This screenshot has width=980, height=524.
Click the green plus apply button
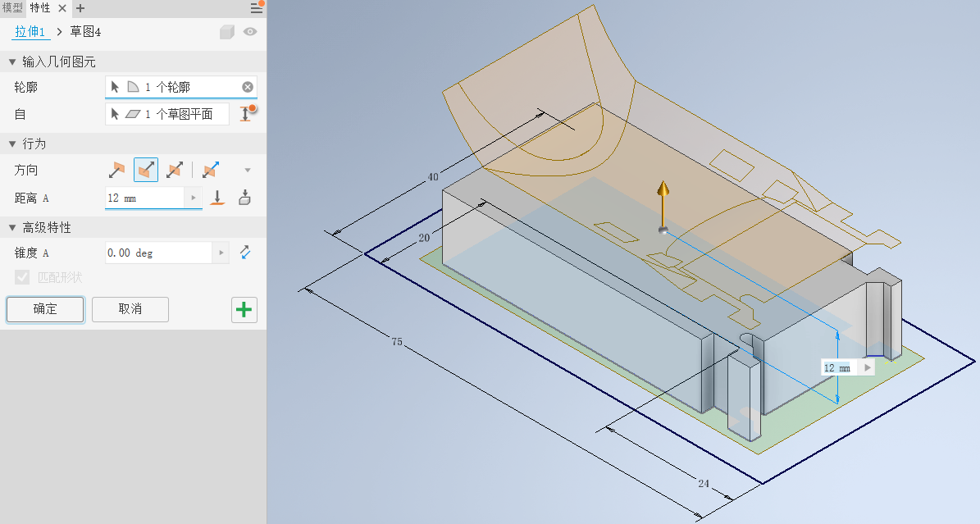click(244, 309)
